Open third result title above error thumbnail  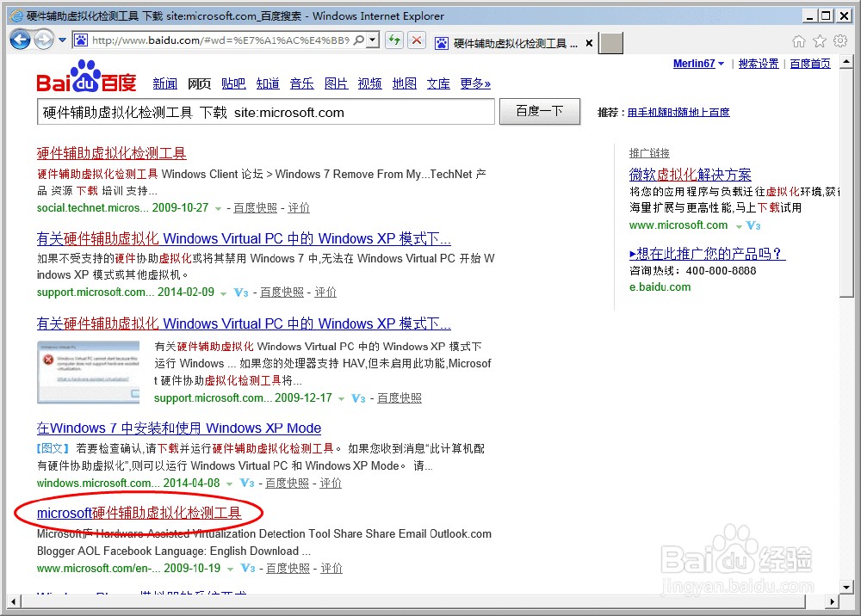pyautogui.click(x=244, y=323)
